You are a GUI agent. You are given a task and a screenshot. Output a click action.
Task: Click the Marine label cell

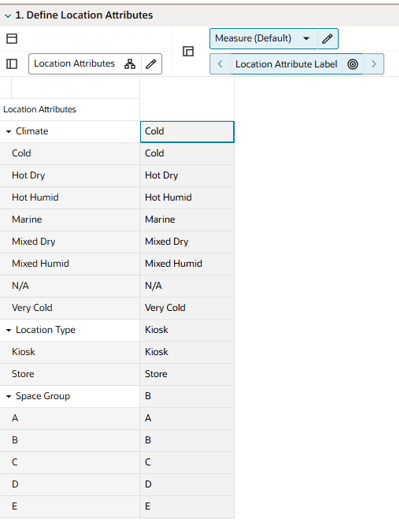click(187, 220)
